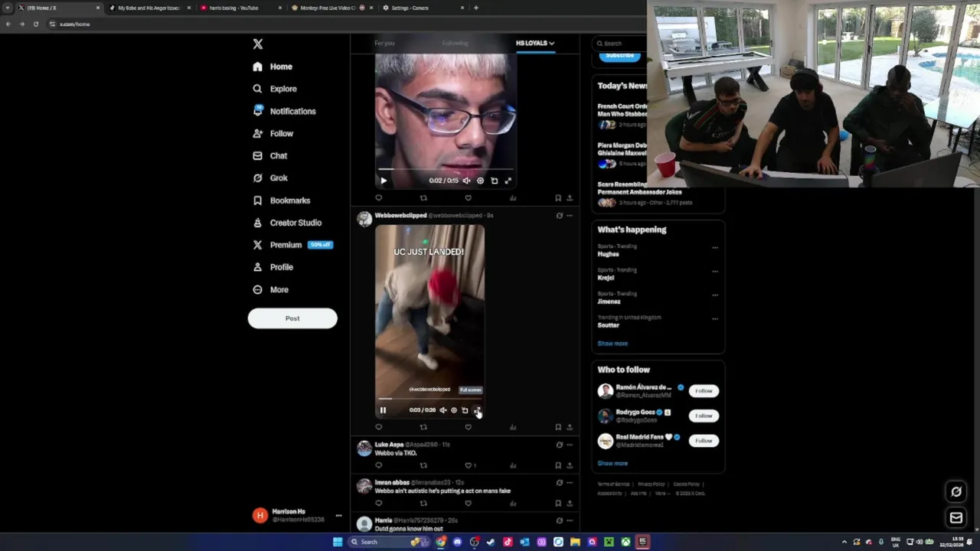Repost imran abbas's post
The image size is (980, 551).
[x=423, y=504]
